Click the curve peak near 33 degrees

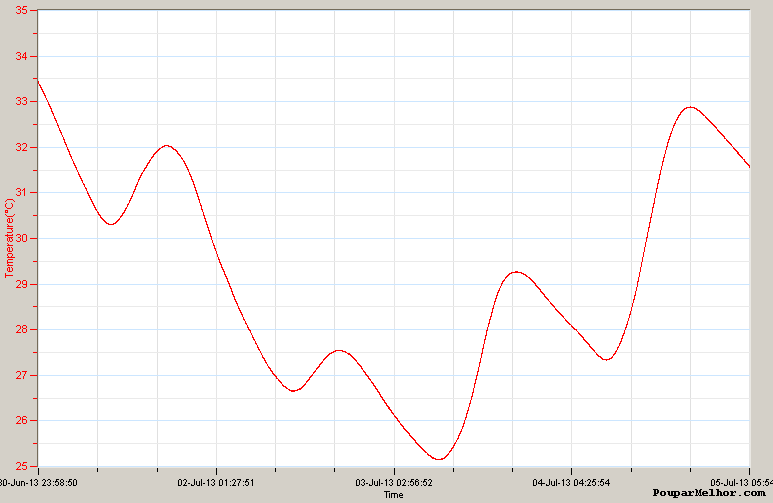tap(690, 107)
